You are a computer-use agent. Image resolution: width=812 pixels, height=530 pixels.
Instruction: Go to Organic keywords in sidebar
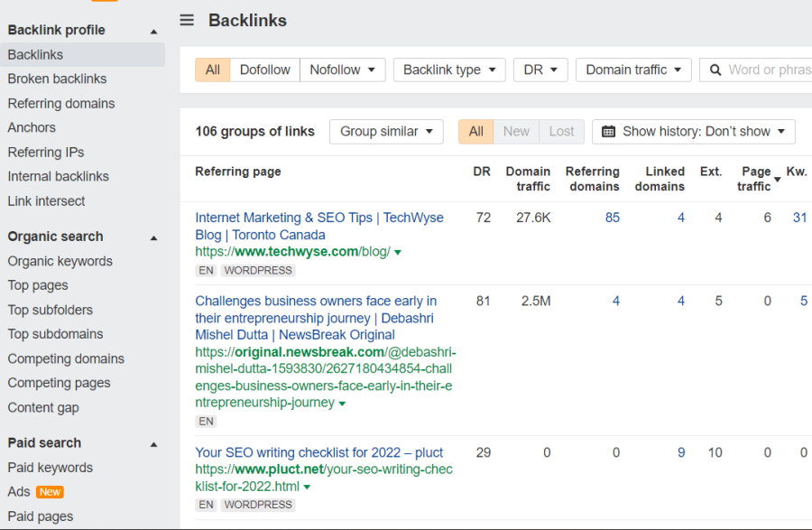click(60, 262)
